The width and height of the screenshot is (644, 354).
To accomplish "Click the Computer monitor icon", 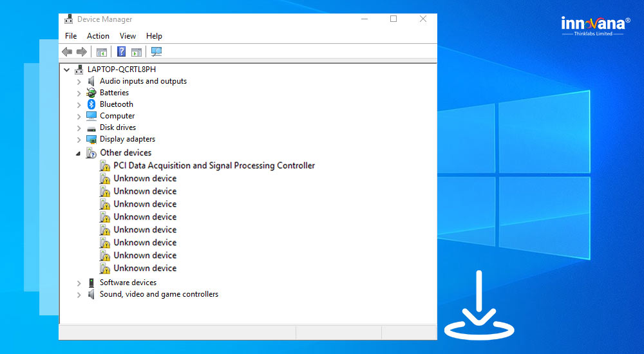I will tap(91, 116).
